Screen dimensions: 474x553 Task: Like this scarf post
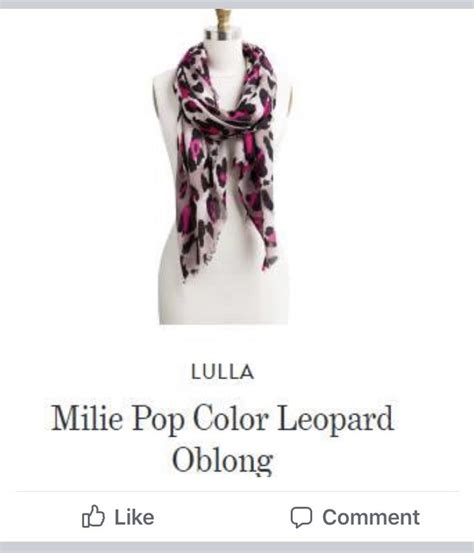point(118,517)
